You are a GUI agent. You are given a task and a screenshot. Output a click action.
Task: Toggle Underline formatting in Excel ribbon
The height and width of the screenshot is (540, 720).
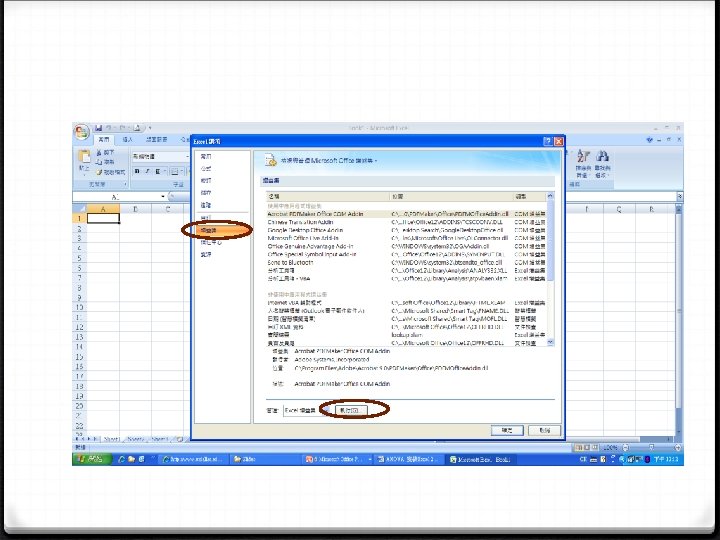158,171
